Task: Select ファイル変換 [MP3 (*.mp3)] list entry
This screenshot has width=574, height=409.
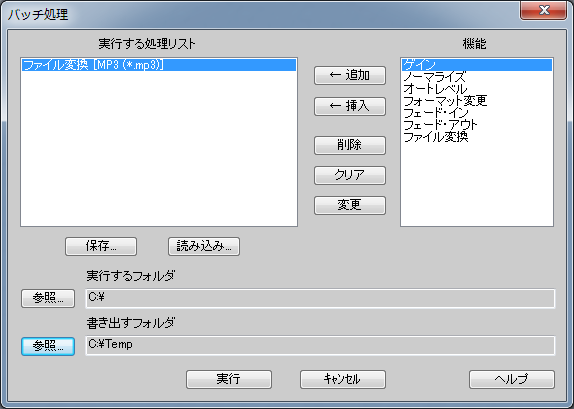Action: pyautogui.click(x=159, y=65)
